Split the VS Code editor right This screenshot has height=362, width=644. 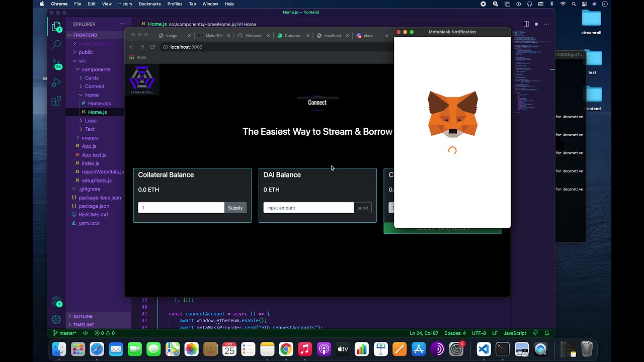click(526, 24)
